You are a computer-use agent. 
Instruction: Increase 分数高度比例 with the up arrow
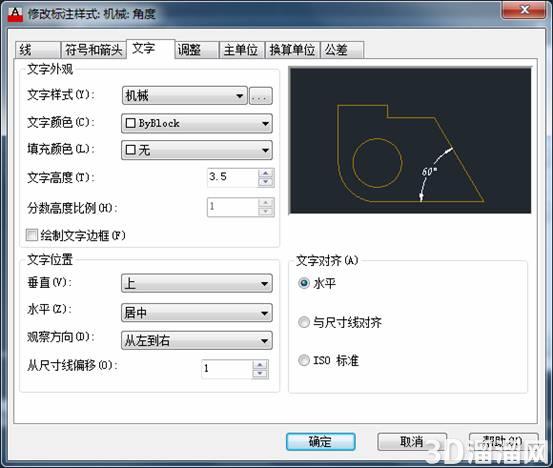266,203
